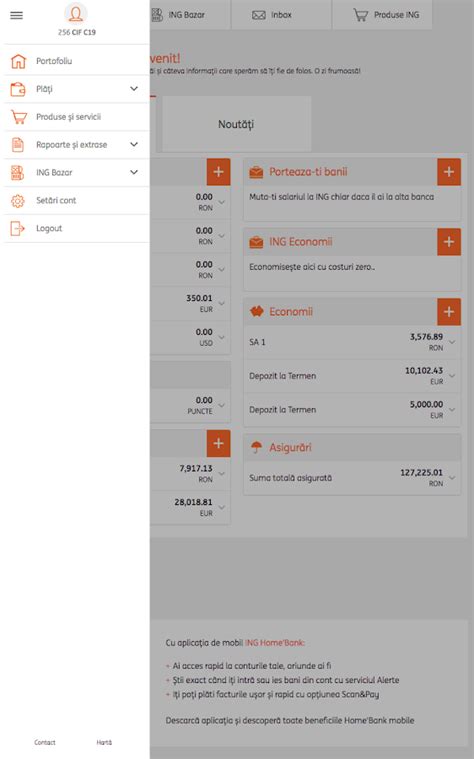Click the Economii piggy bank icon
Screen dimensions: 474x759
pos(256,311)
